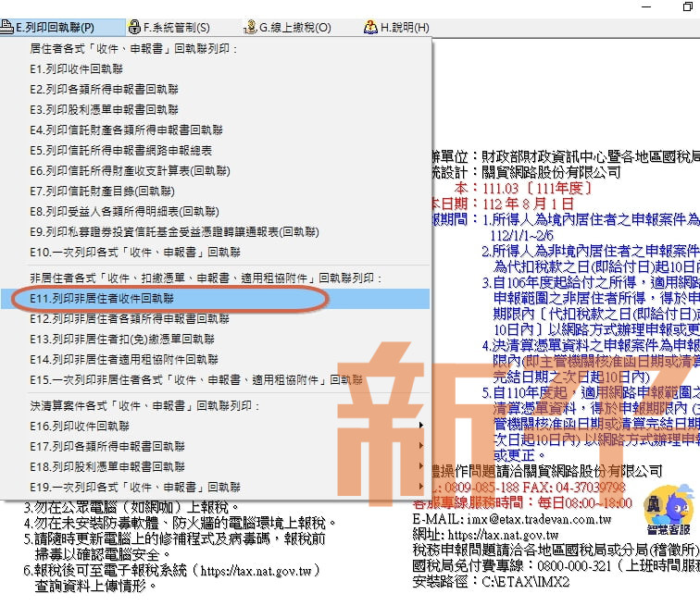Click the restore window icon at top right
The height and width of the screenshot is (606, 700).
(686, 6)
